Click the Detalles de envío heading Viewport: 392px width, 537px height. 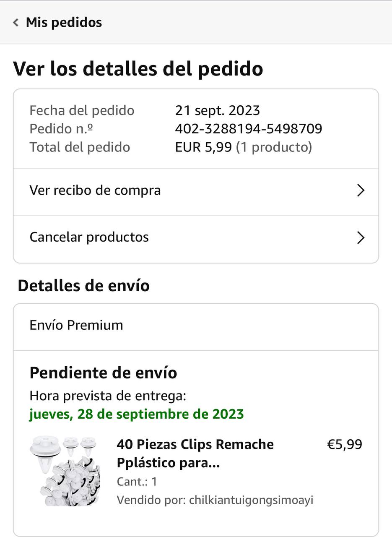(x=83, y=286)
